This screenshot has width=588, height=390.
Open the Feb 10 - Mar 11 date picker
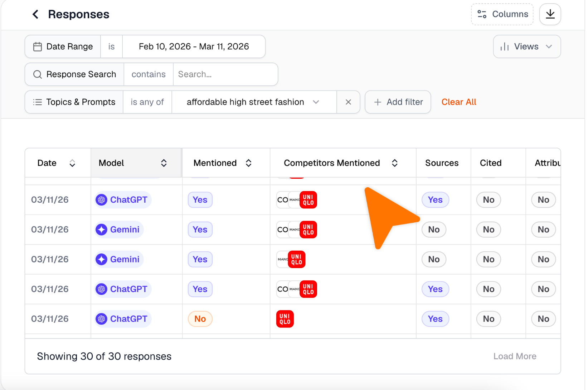click(194, 46)
